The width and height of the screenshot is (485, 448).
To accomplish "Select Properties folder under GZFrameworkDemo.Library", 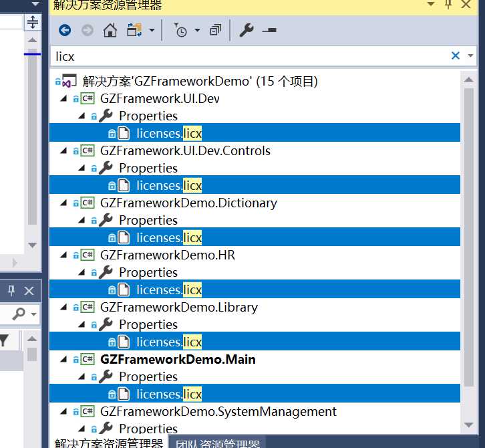I will (148, 325).
